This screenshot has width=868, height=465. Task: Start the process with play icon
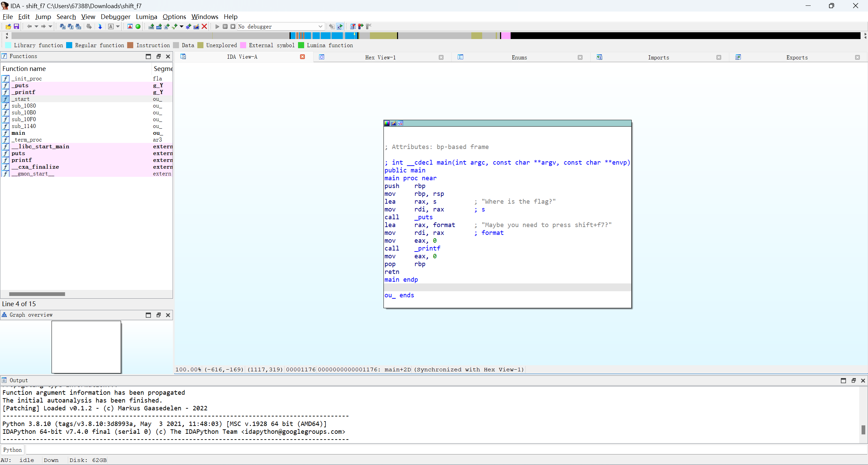click(217, 26)
